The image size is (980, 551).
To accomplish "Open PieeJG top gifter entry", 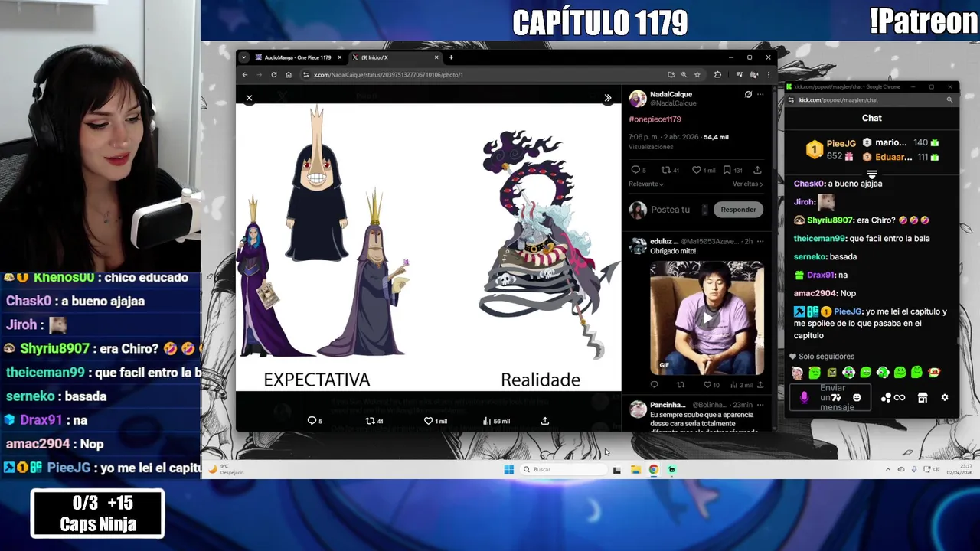I will tap(831, 149).
